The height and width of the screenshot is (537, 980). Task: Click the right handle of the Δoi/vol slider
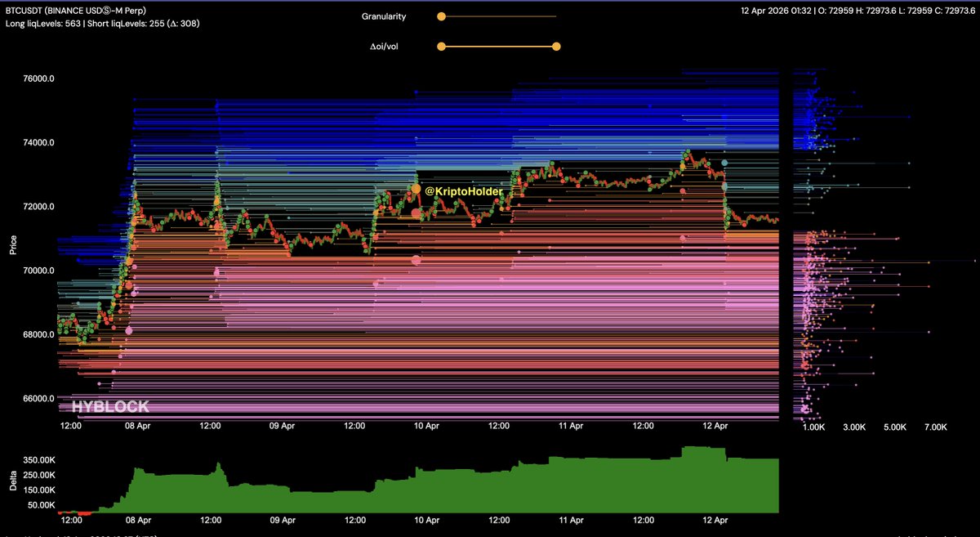tap(556, 47)
